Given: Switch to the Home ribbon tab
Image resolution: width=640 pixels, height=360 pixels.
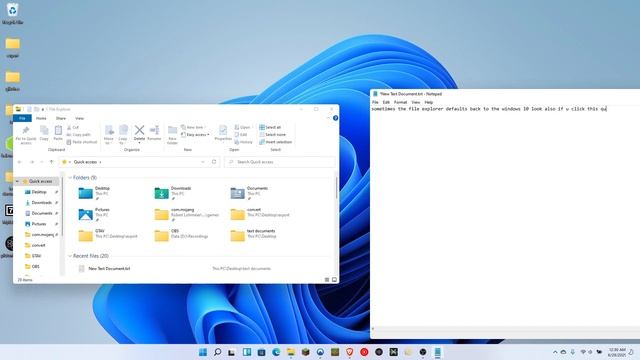Looking at the screenshot, I should pyautogui.click(x=41, y=118).
